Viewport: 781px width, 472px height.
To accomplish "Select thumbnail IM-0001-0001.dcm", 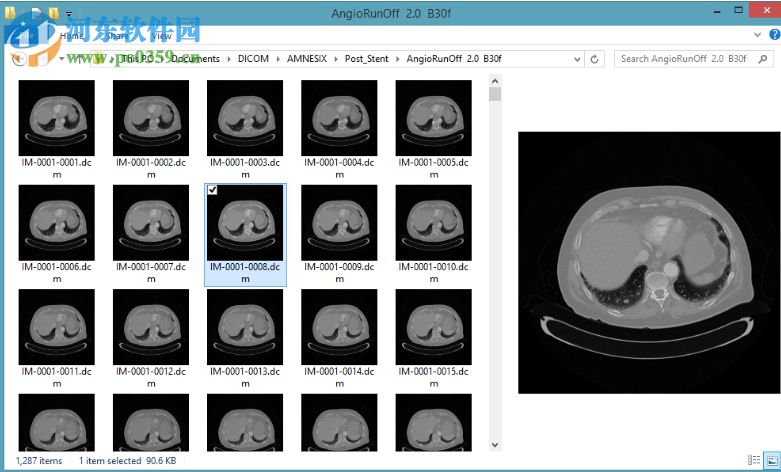I will click(x=56, y=118).
